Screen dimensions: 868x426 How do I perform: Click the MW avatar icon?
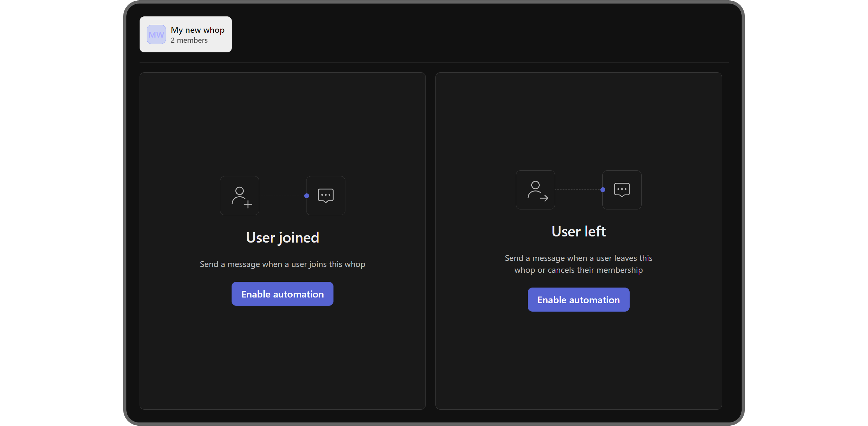tap(156, 34)
